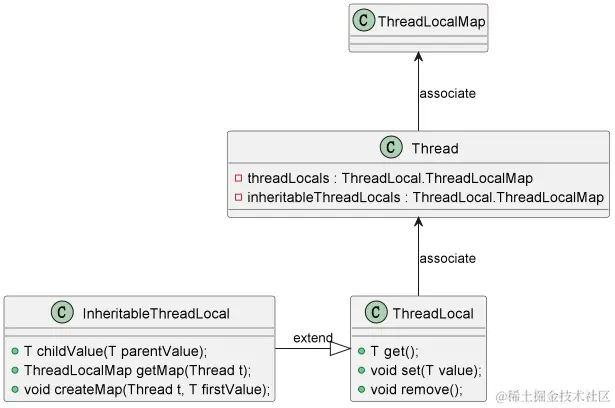The height and width of the screenshot is (408, 615).
Task: Click the Thread class C icon
Action: coord(391,147)
